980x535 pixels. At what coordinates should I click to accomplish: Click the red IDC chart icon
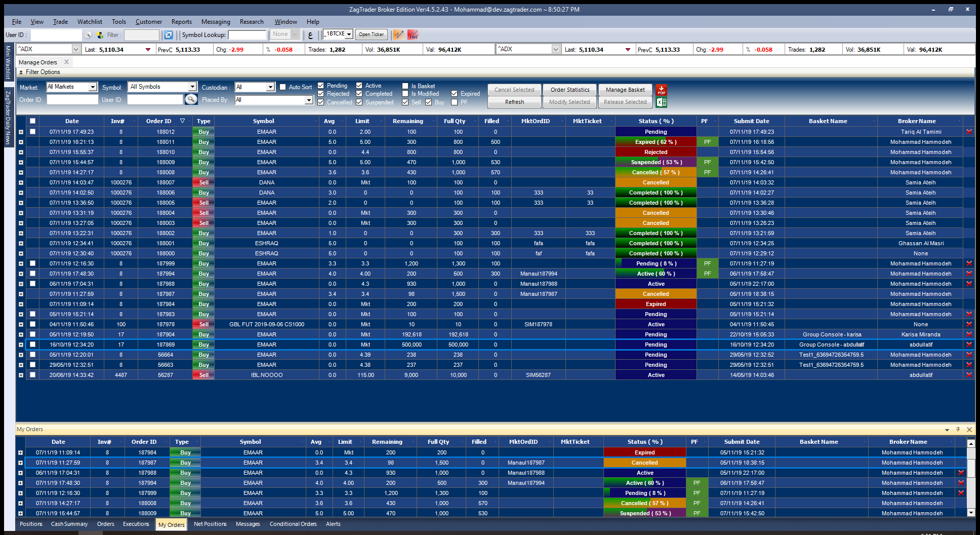(x=413, y=34)
